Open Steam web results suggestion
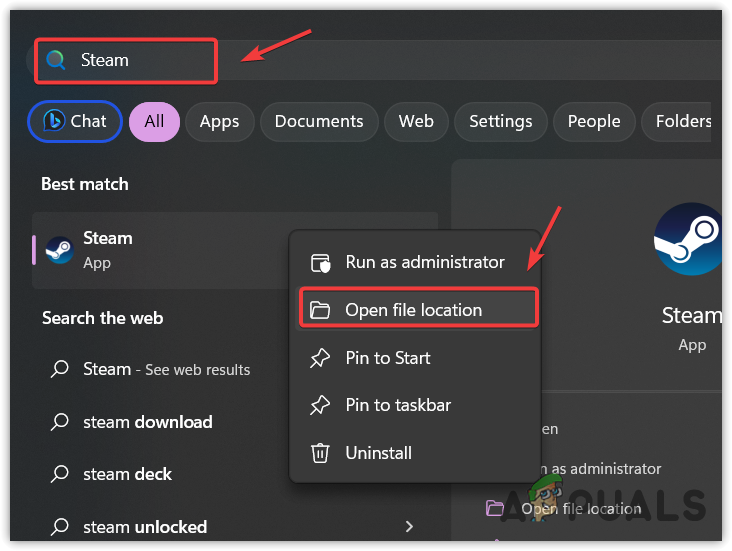The width and height of the screenshot is (732, 551). [x=166, y=369]
